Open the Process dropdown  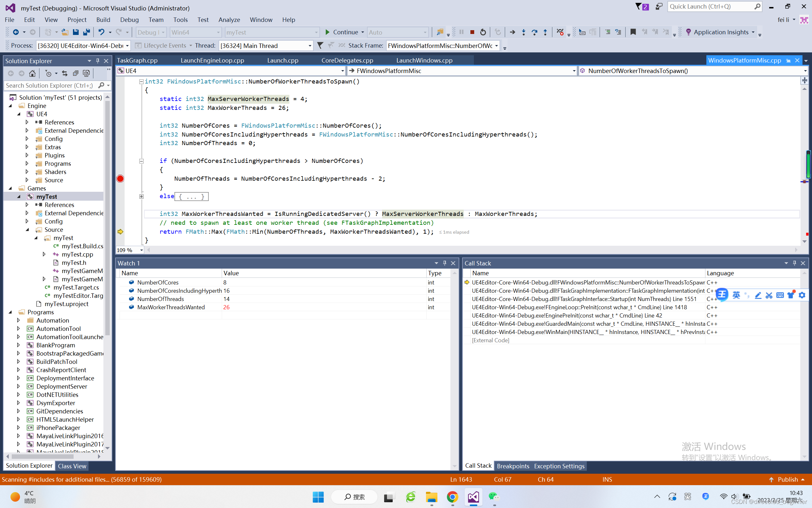point(127,46)
